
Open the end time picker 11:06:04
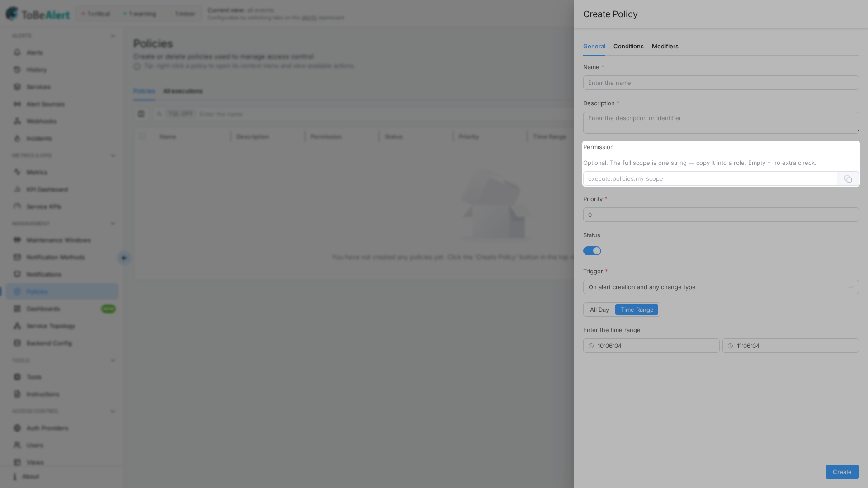(790, 346)
